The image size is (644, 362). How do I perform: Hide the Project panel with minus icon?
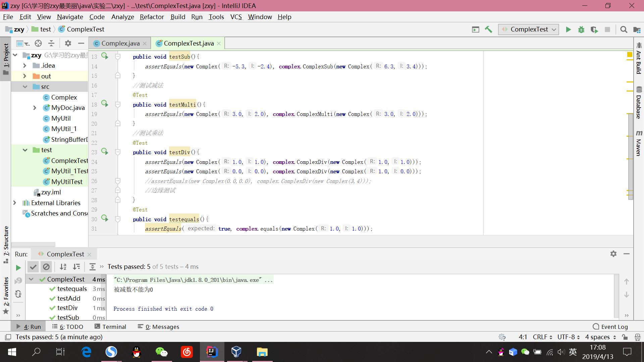click(x=81, y=43)
